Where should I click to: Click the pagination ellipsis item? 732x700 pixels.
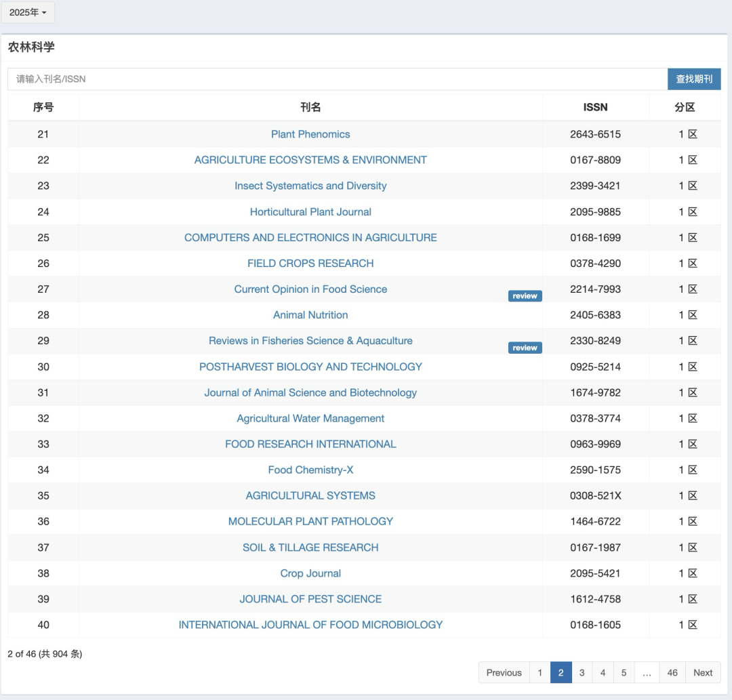coord(647,672)
